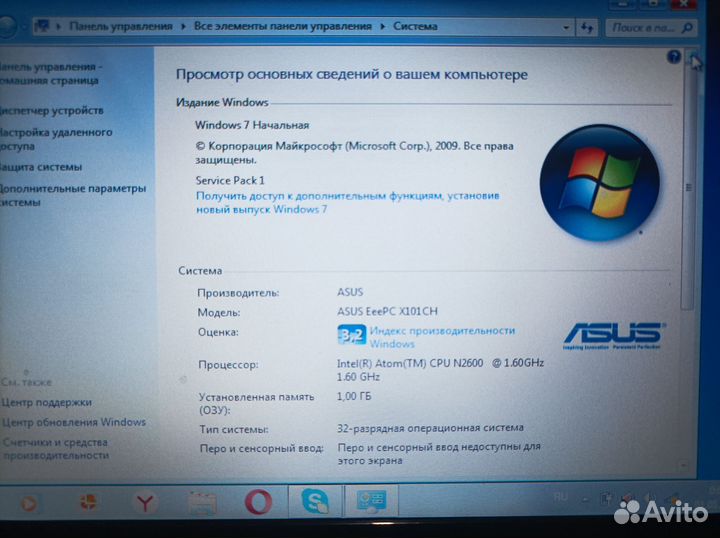The width and height of the screenshot is (720, 538).
Task: Click the ASUS EeePC X101CH model text
Action: tap(387, 312)
